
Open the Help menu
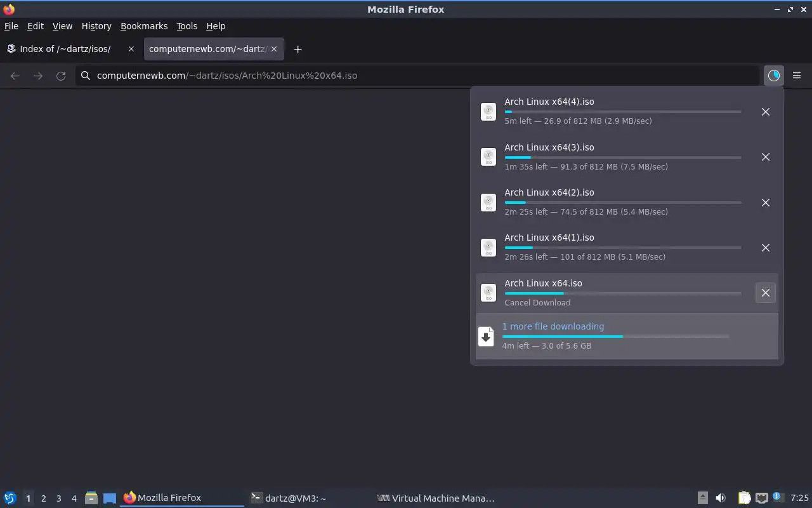coord(216,26)
